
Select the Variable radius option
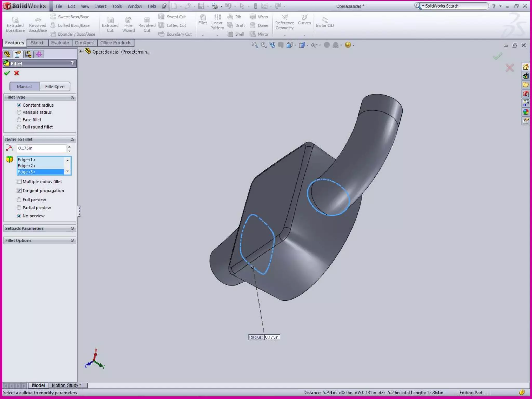coord(19,112)
